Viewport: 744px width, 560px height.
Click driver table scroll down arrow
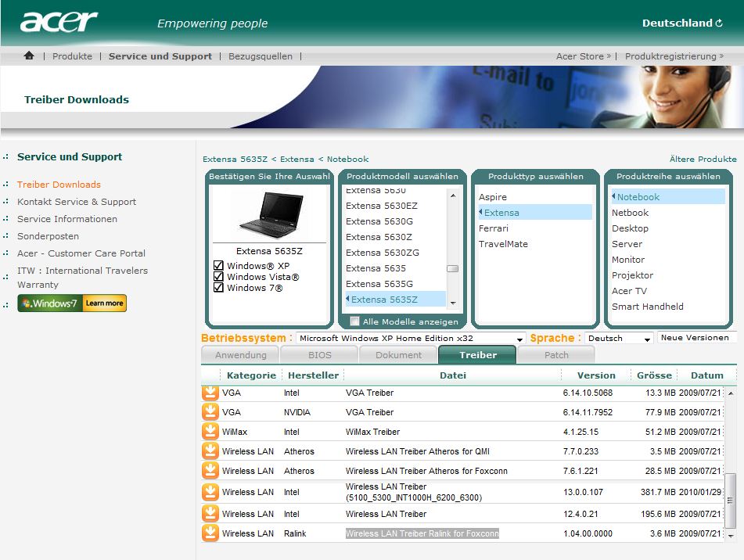pos(731,536)
